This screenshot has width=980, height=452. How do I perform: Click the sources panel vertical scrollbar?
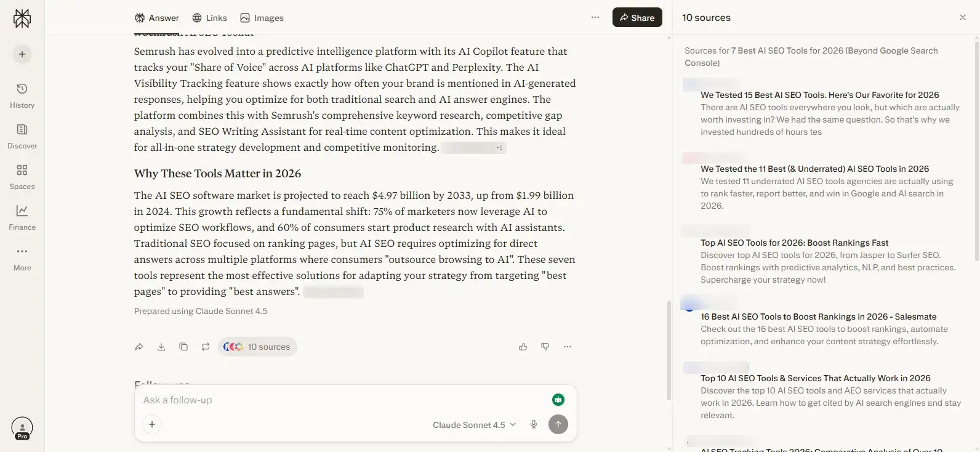click(x=977, y=151)
